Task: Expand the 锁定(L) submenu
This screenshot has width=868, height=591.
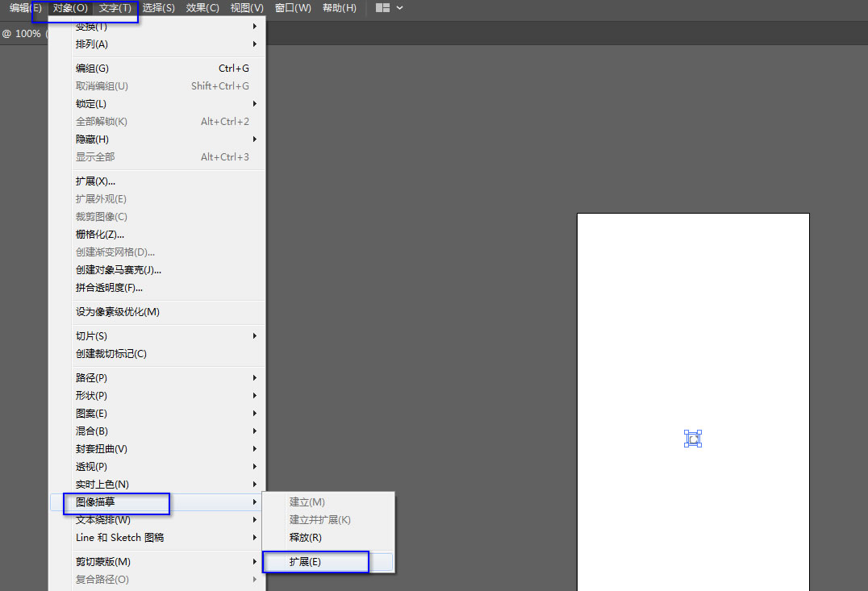Action: click(x=91, y=104)
